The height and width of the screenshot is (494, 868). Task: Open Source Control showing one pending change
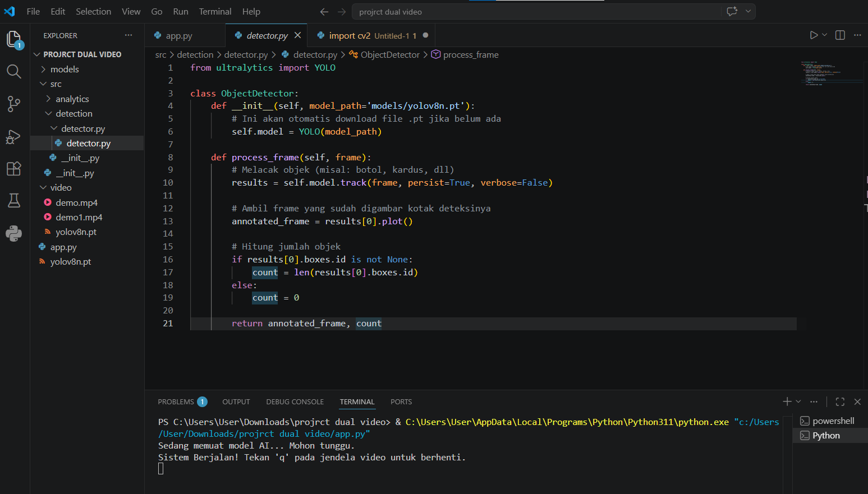pos(14,104)
